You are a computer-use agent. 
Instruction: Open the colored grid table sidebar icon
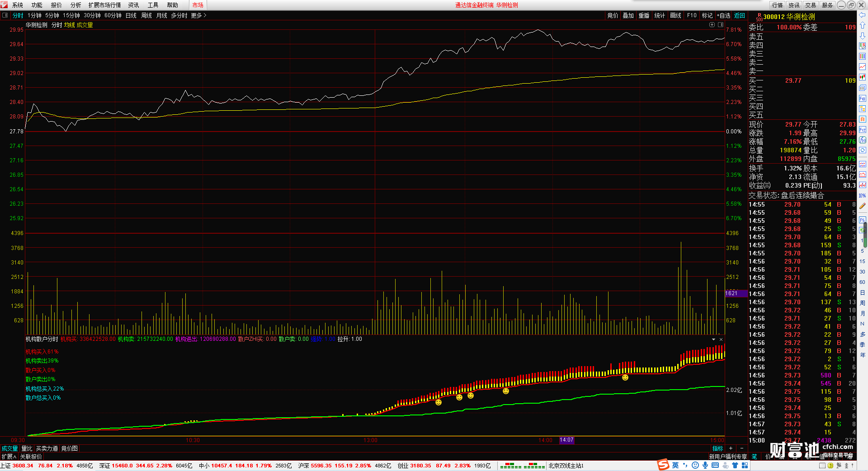click(x=862, y=57)
